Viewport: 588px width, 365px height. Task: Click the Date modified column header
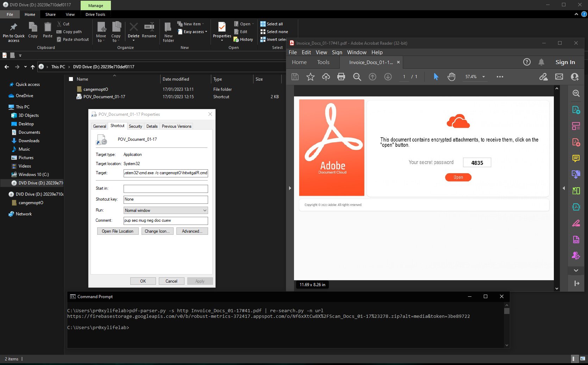click(185, 79)
